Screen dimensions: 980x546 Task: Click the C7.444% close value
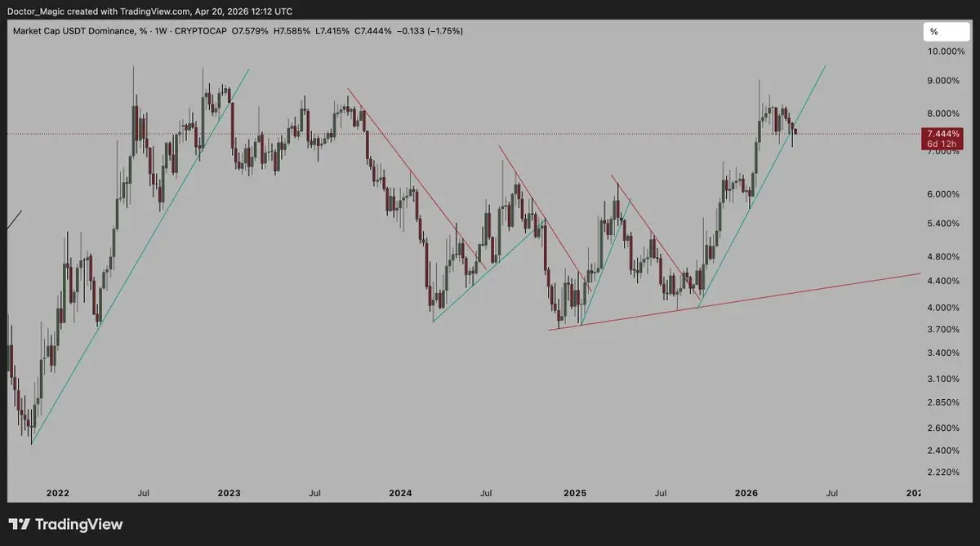(374, 31)
